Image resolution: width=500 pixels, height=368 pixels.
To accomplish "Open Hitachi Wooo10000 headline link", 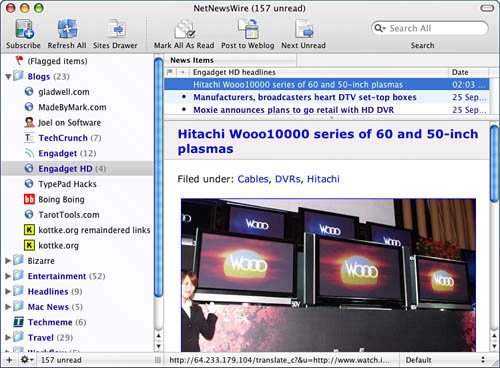I will (x=328, y=141).
